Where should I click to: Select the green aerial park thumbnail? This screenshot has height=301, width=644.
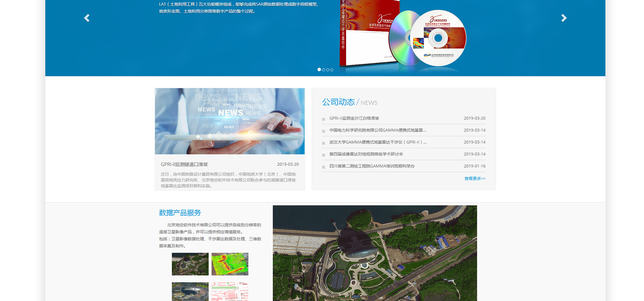(190, 264)
